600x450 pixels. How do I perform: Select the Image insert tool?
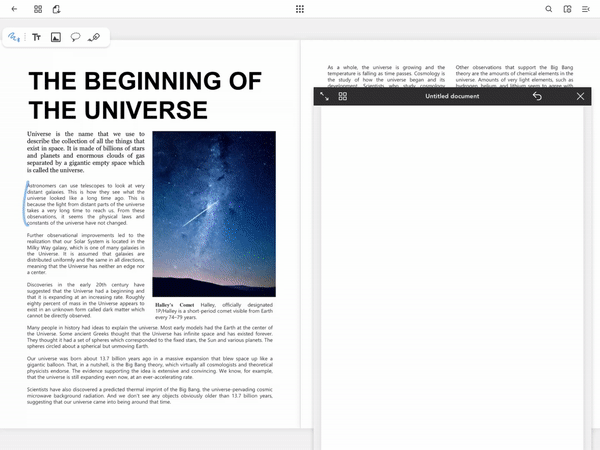pos(56,37)
